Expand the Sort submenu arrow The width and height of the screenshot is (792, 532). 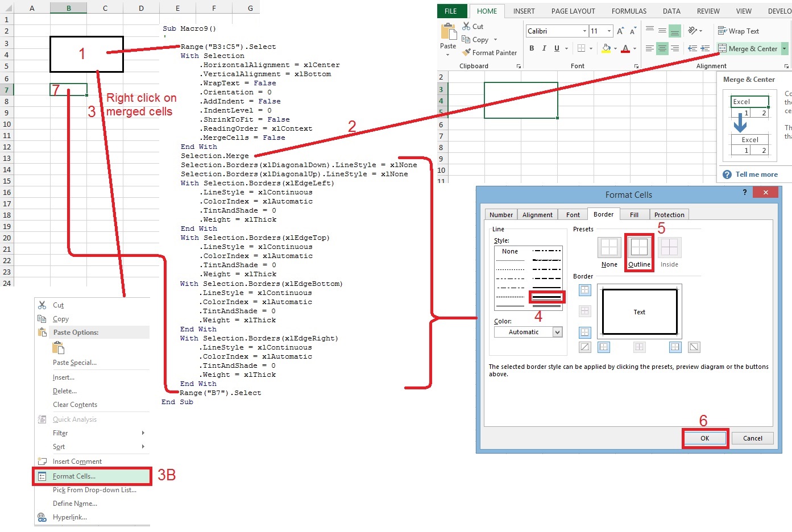[x=143, y=447]
